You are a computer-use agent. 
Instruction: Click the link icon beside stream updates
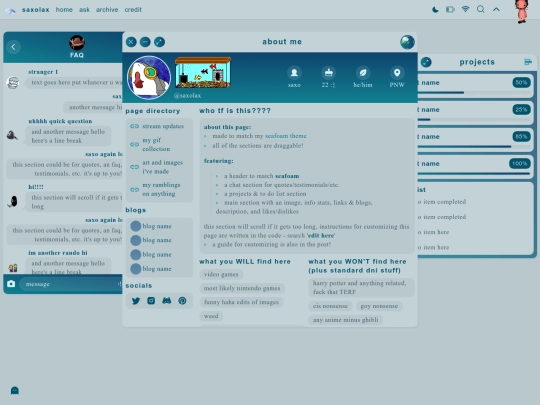(134, 126)
